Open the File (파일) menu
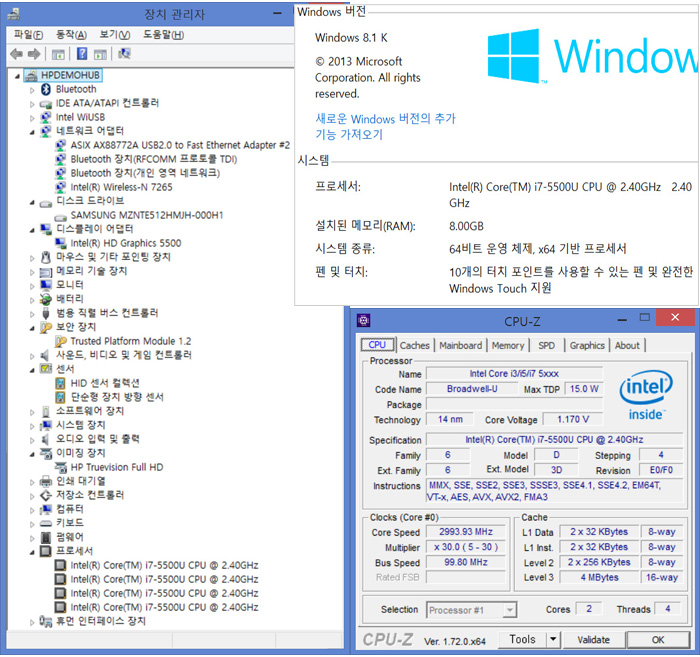Screen dimensions: 700x657 coord(28,35)
